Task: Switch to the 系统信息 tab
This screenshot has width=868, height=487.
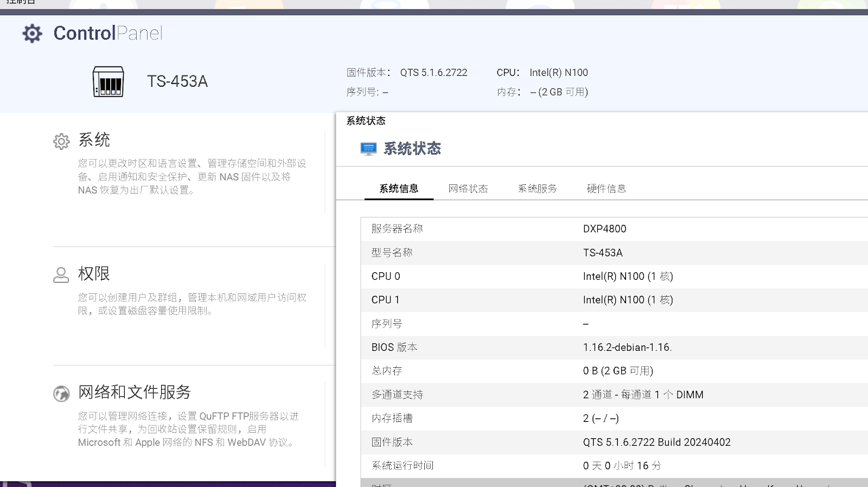Action: pos(399,189)
